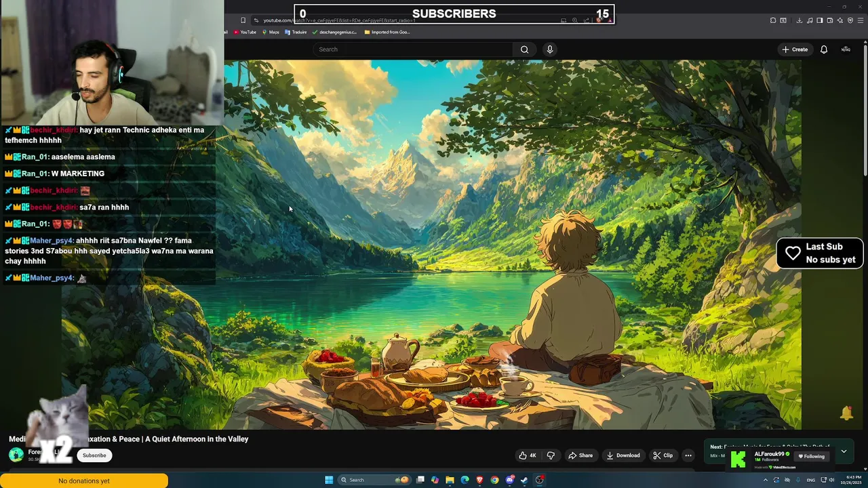Open the Maps bookmark
Viewport: 868px width, 488px height.
tap(271, 32)
